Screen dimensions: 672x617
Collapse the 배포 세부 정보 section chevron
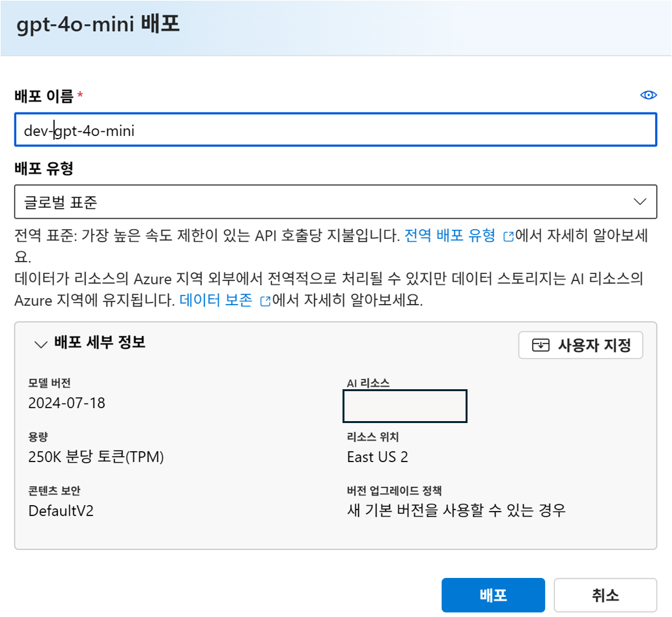pyautogui.click(x=41, y=344)
